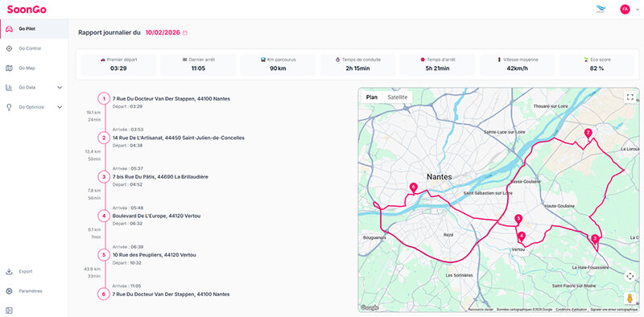Expand the Go Optimize submenu chevron
This screenshot has width=644, height=317.
point(60,107)
